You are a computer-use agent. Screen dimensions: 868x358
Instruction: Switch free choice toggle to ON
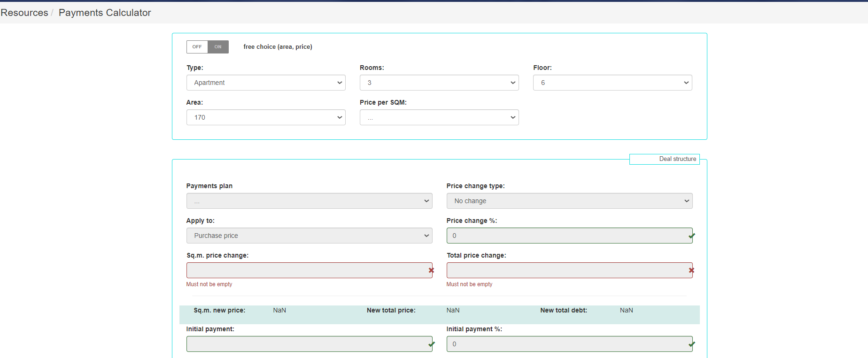[218, 47]
